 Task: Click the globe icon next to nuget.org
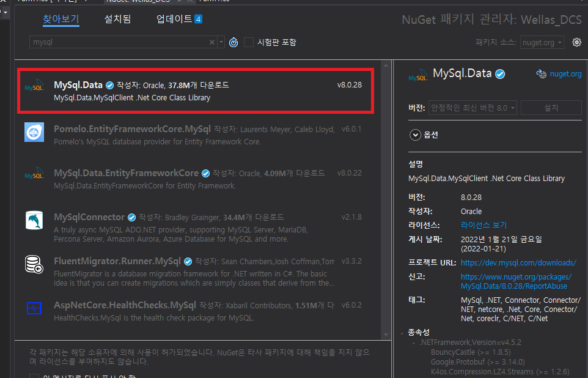[x=541, y=74]
